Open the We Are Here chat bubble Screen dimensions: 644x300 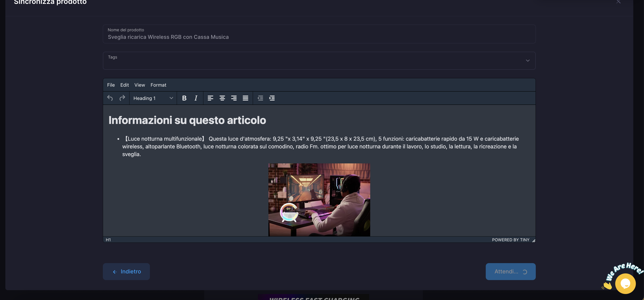pos(625,283)
